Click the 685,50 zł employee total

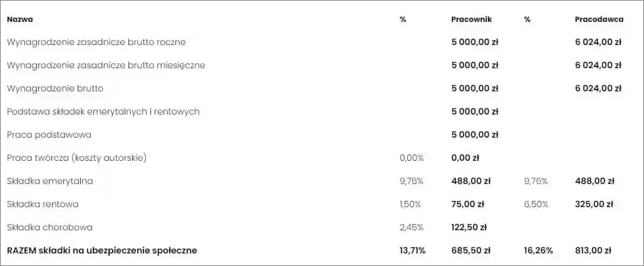471,250
